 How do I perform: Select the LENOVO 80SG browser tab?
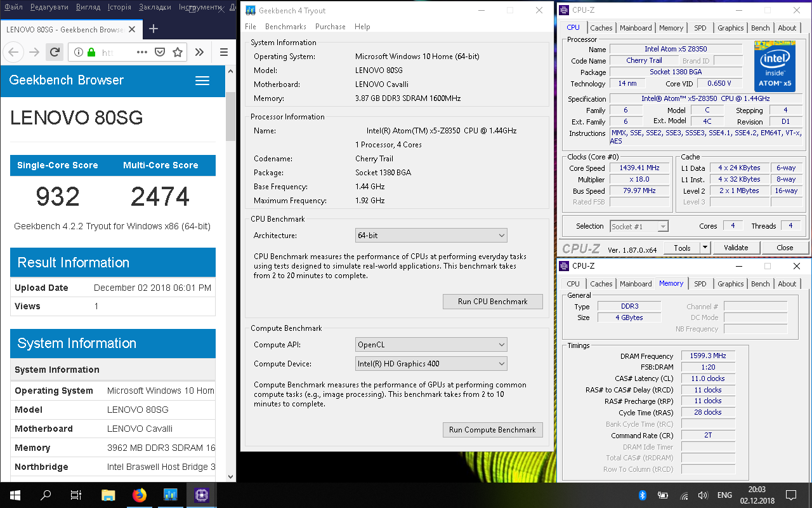tap(72, 29)
